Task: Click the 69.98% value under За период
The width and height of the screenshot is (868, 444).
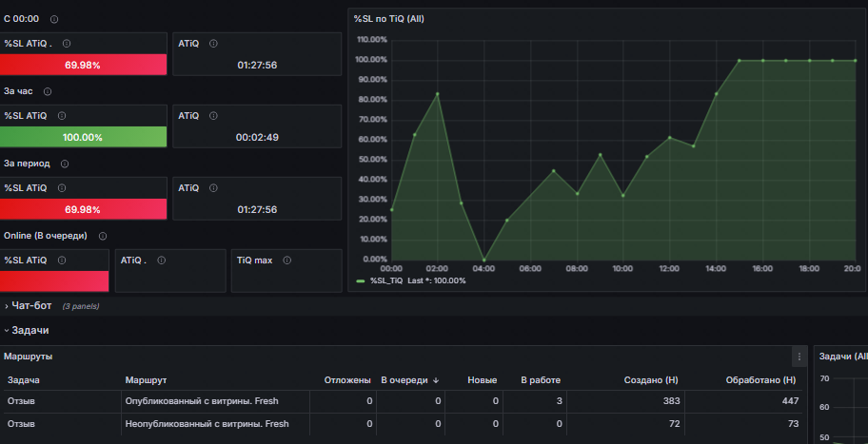Action: click(83, 210)
